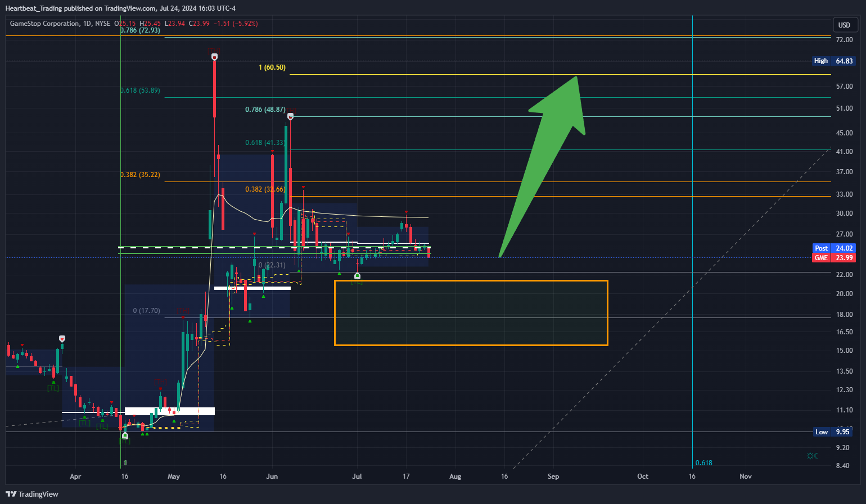The width and height of the screenshot is (866, 504).
Task: Click the 30.00 value on the price scale
Action: [845, 214]
